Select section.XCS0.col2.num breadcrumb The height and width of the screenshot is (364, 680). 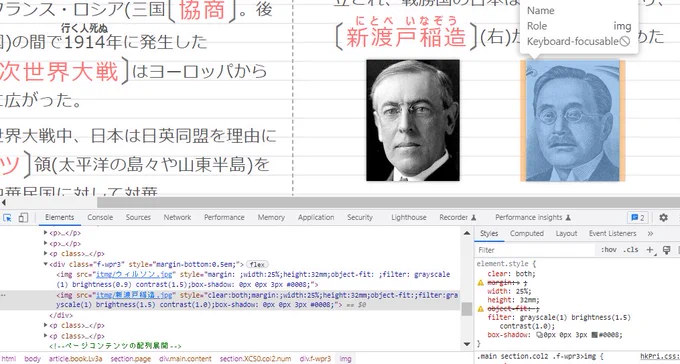(256, 359)
